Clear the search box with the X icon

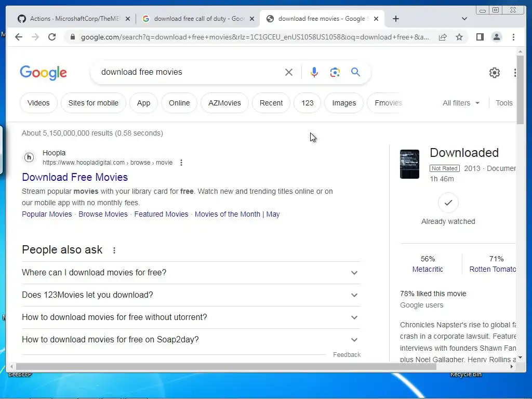pyautogui.click(x=289, y=72)
